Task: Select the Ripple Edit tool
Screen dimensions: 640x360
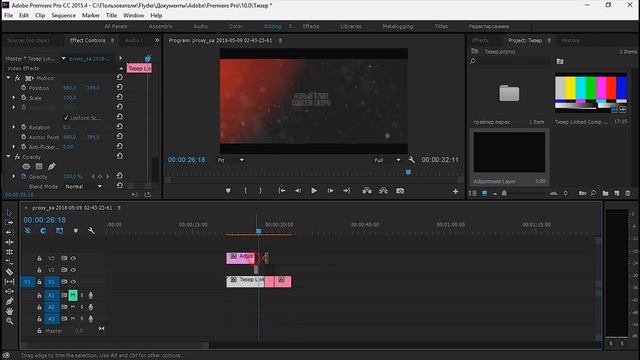Action: click(x=9, y=232)
